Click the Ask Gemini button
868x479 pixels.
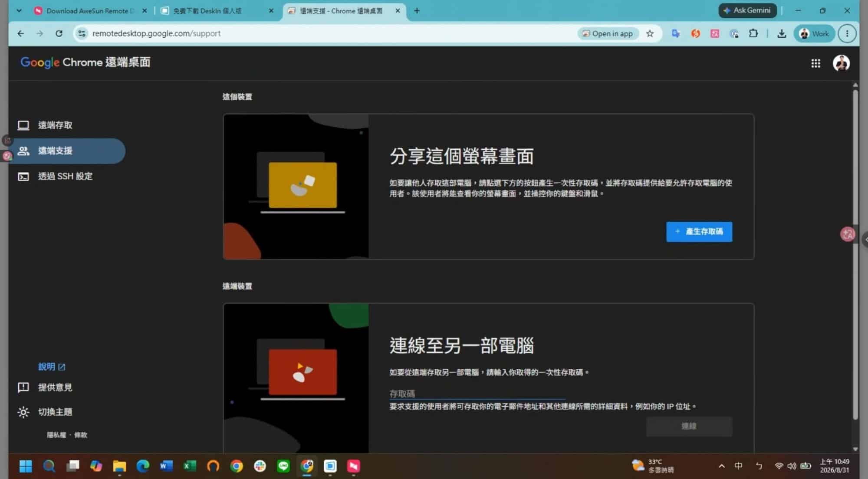click(x=747, y=10)
